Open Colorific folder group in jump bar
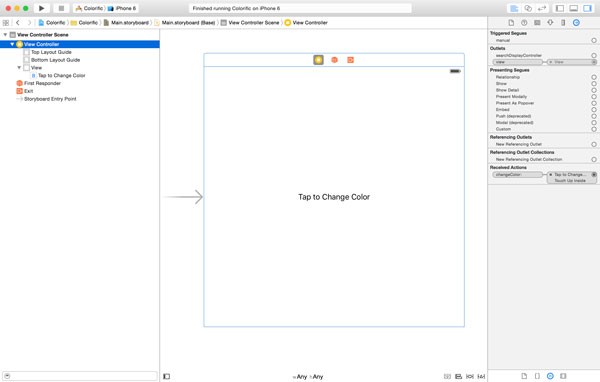 pyautogui.click(x=84, y=23)
